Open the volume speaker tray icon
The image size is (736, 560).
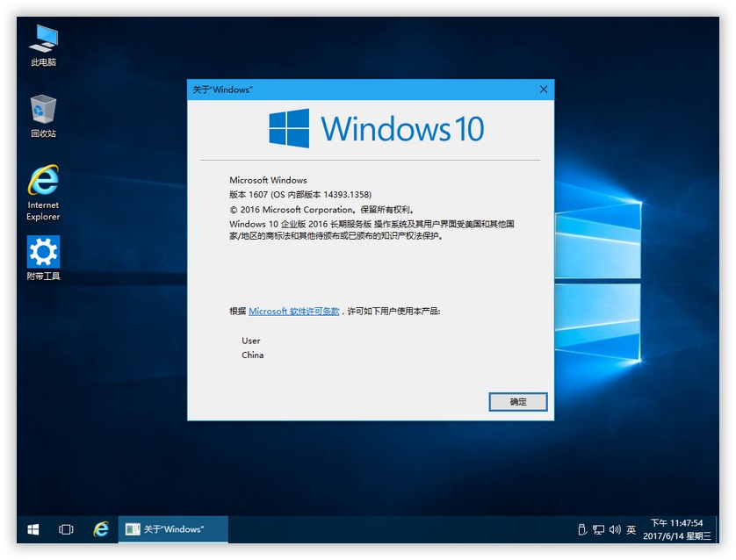615,529
